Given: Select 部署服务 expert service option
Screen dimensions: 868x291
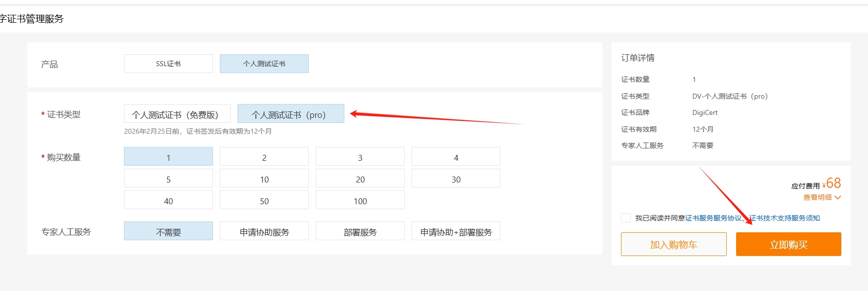Looking at the screenshot, I should click(360, 231).
